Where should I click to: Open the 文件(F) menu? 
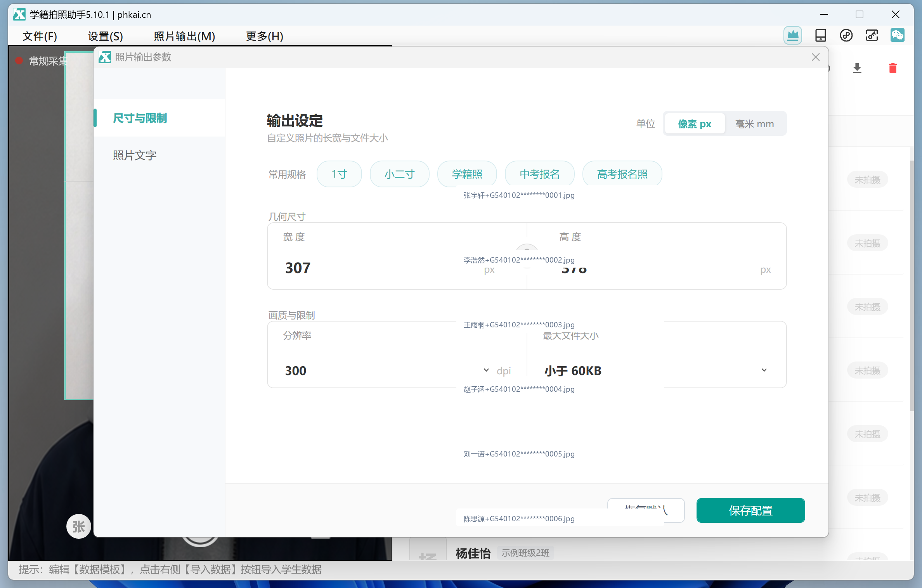[40, 36]
